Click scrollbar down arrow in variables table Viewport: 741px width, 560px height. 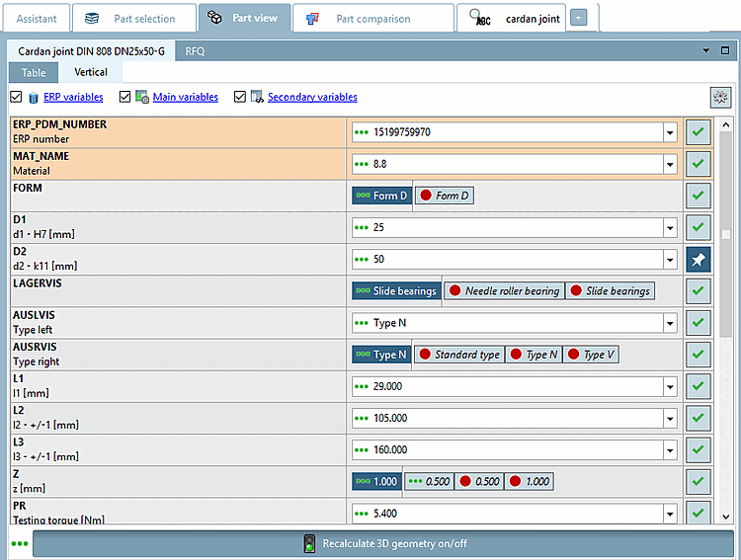726,517
